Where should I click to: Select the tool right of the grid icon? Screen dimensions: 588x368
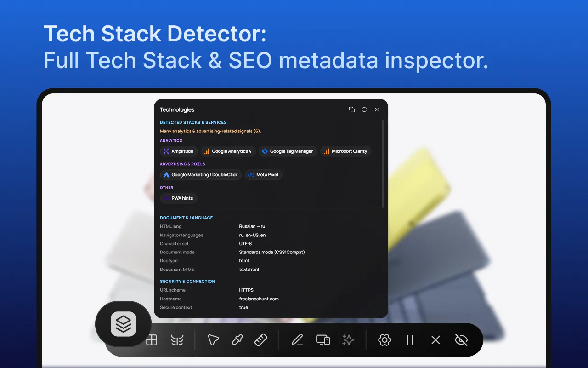click(177, 340)
